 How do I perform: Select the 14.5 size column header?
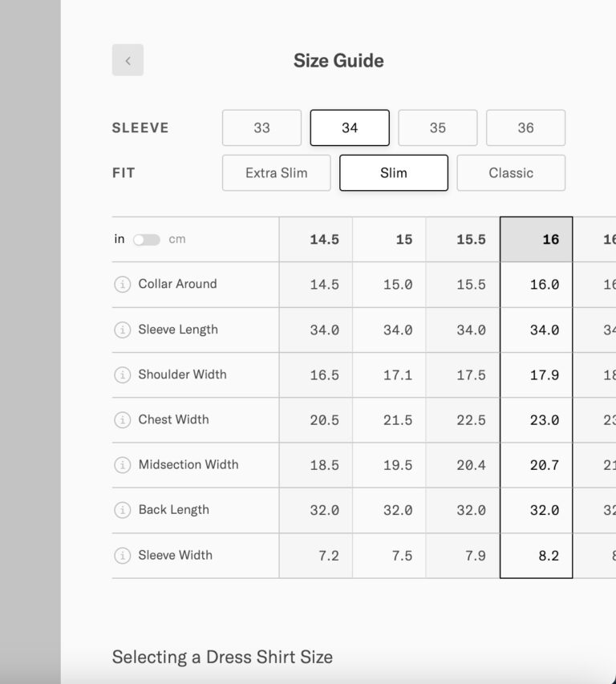[x=316, y=239]
